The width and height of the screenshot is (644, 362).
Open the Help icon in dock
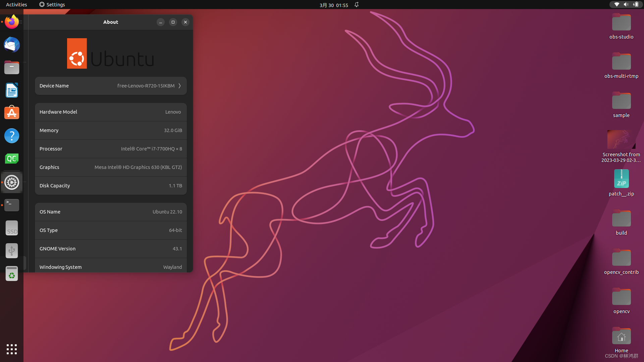coord(12,136)
